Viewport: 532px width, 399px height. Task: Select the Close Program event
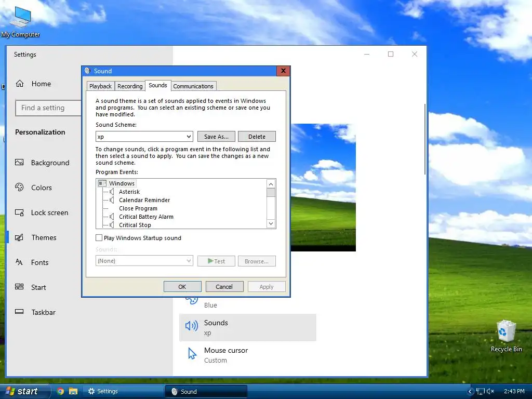(138, 208)
